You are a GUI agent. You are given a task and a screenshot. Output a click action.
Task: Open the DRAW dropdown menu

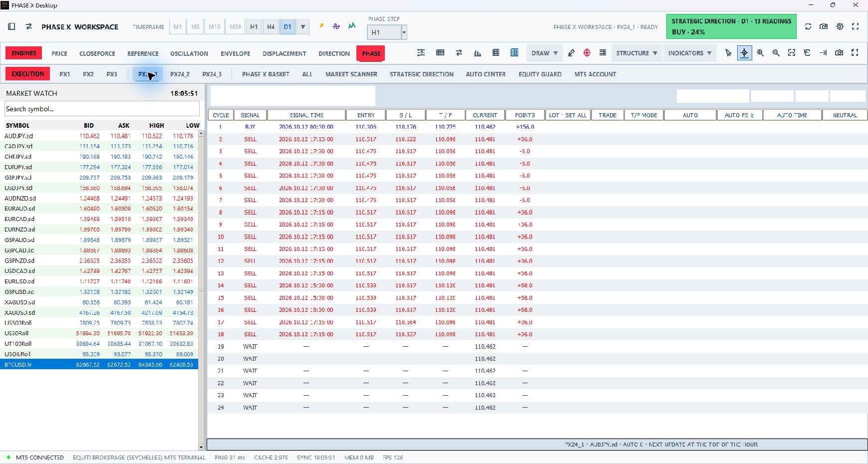(544, 53)
